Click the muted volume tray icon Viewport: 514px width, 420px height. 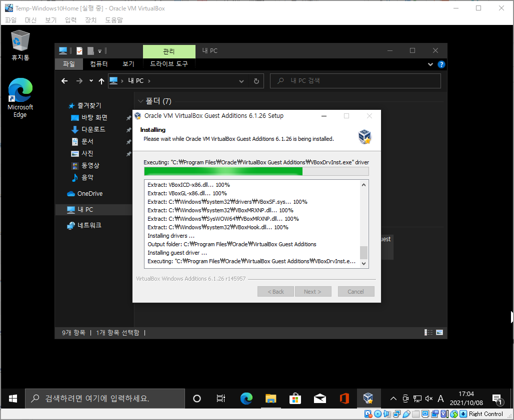pyautogui.click(x=429, y=399)
